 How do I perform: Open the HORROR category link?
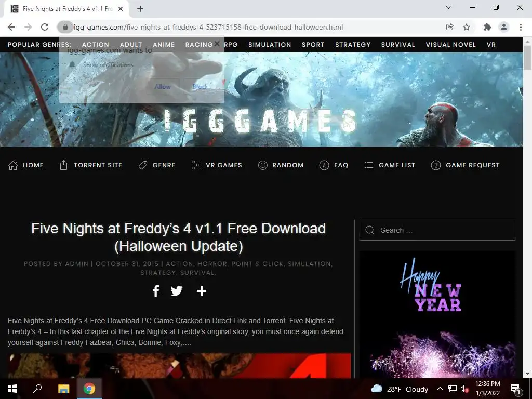point(212,263)
